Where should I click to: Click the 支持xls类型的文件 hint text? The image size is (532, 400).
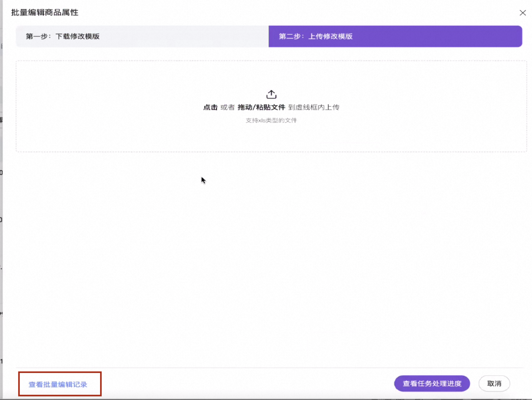(x=271, y=120)
